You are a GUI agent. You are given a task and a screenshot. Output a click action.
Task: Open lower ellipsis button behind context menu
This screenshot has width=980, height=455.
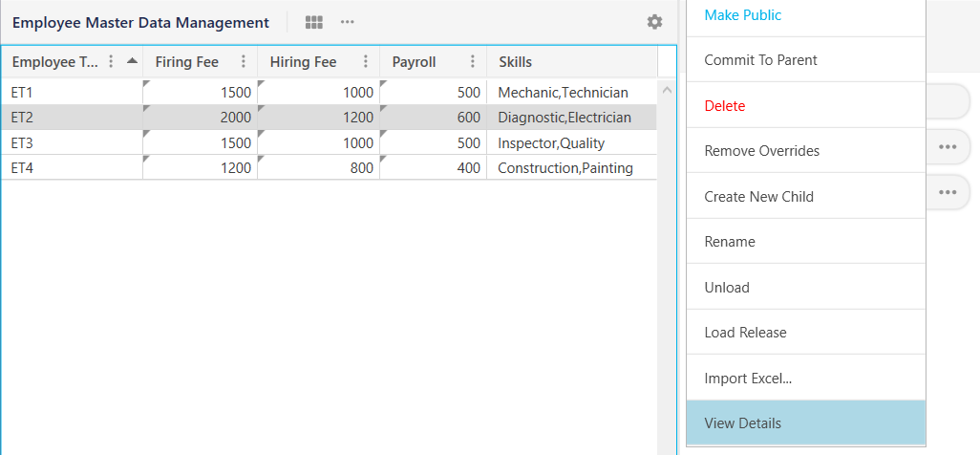pyautogui.click(x=948, y=192)
